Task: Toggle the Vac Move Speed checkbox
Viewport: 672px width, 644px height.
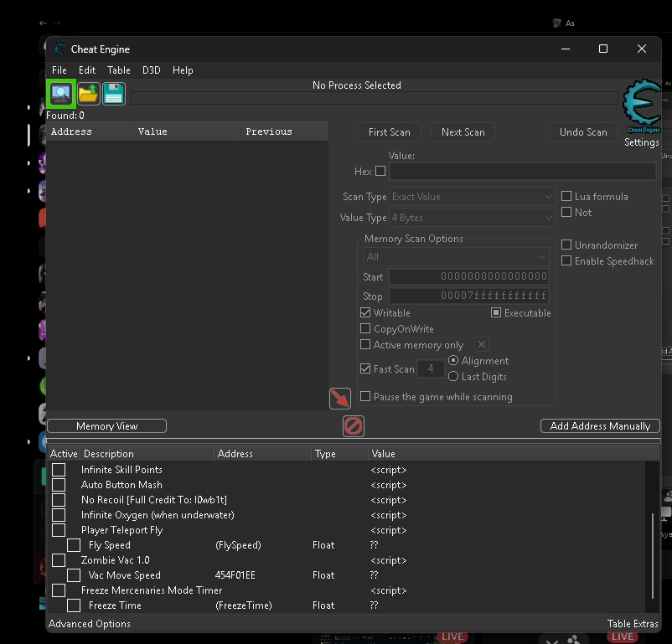Action: [74, 575]
